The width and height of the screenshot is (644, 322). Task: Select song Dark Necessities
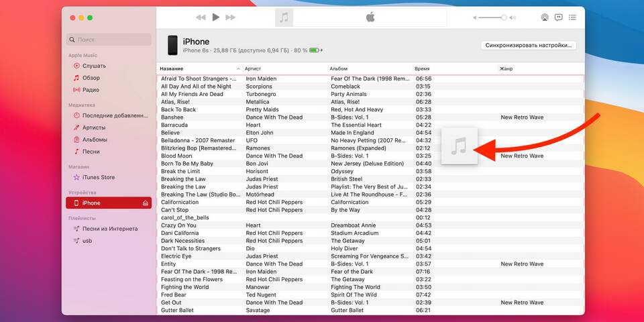coord(182,241)
